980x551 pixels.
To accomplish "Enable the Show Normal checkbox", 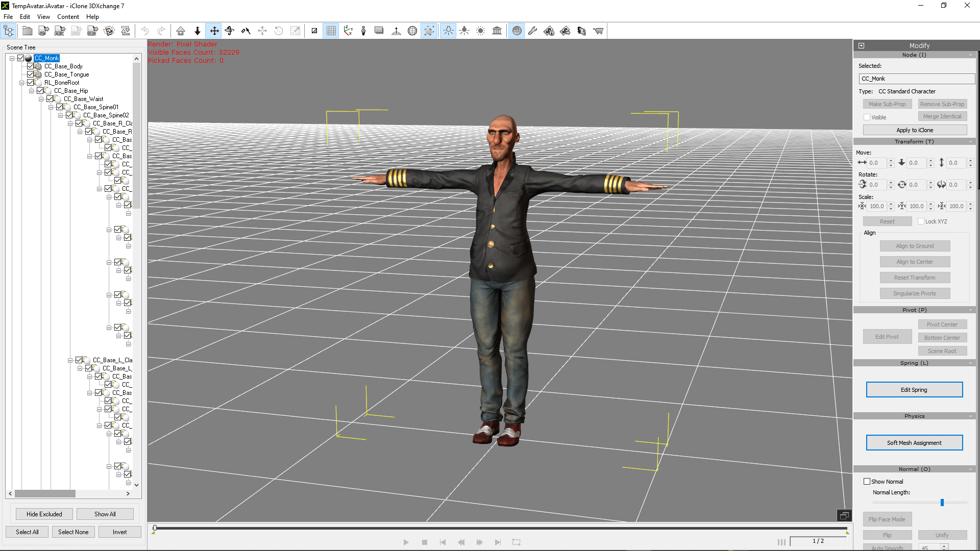I will [867, 482].
